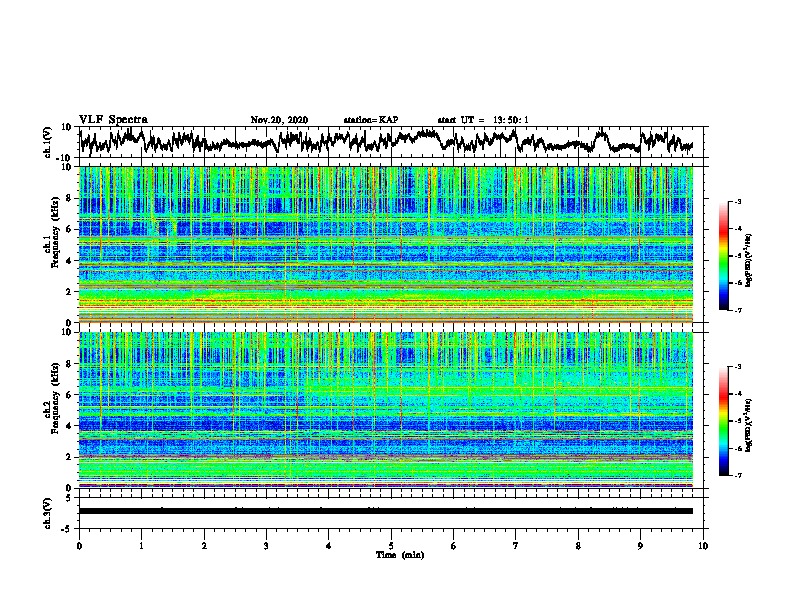Image resolution: width=792 pixels, height=612 pixels.
Task: Click the ch.1 color scale PSD label
Action: pos(749,260)
